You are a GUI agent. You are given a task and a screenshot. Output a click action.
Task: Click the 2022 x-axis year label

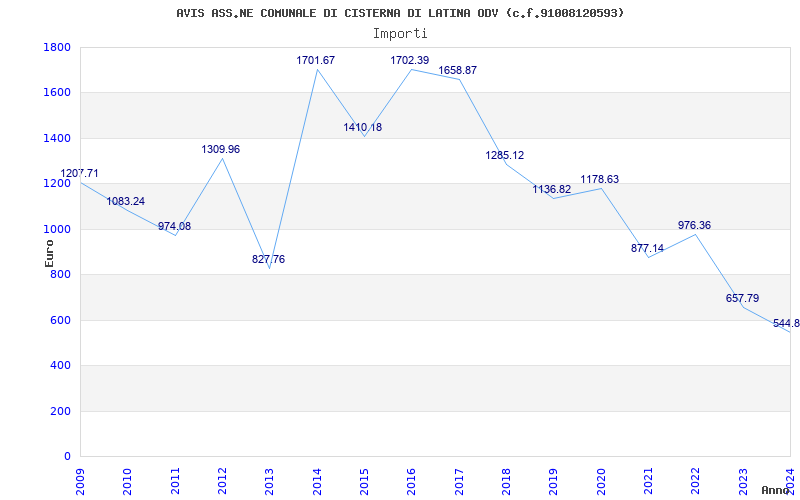695,482
